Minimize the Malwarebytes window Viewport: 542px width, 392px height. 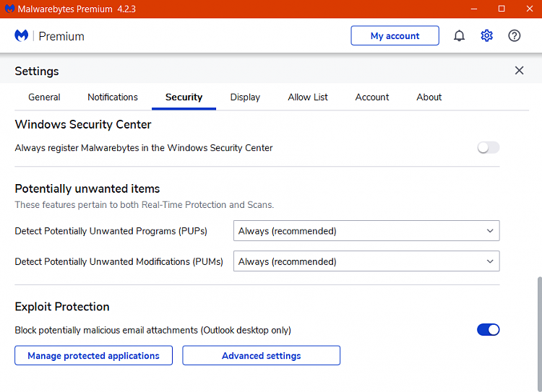(474, 9)
